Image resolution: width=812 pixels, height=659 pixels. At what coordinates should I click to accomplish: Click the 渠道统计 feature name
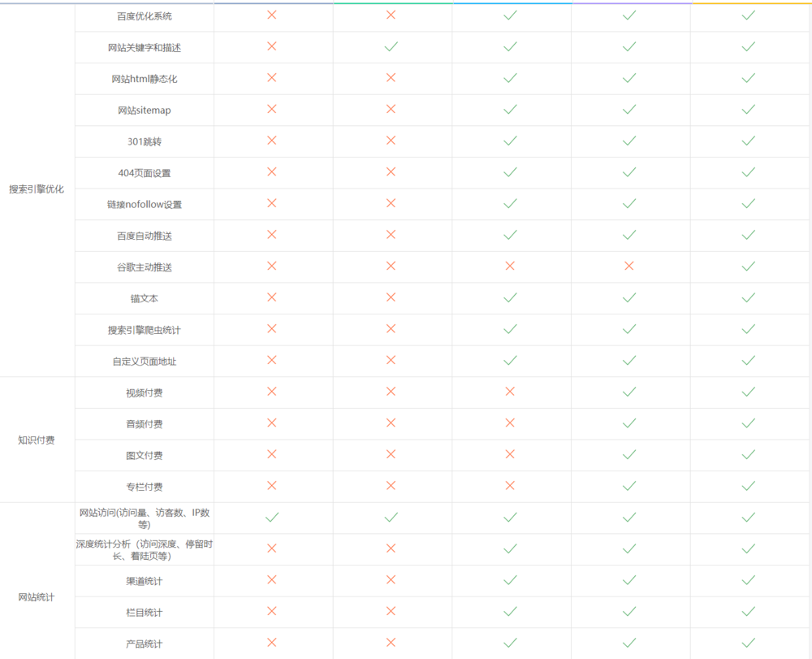[145, 581]
